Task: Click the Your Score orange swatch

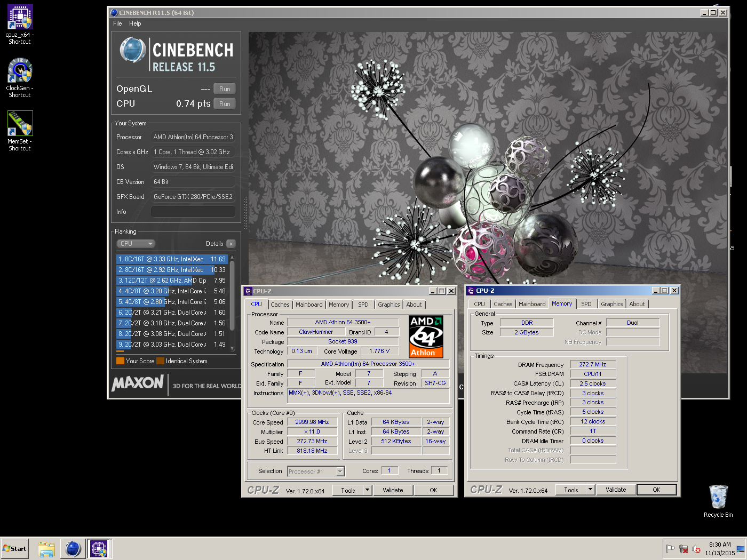Action: click(120, 361)
